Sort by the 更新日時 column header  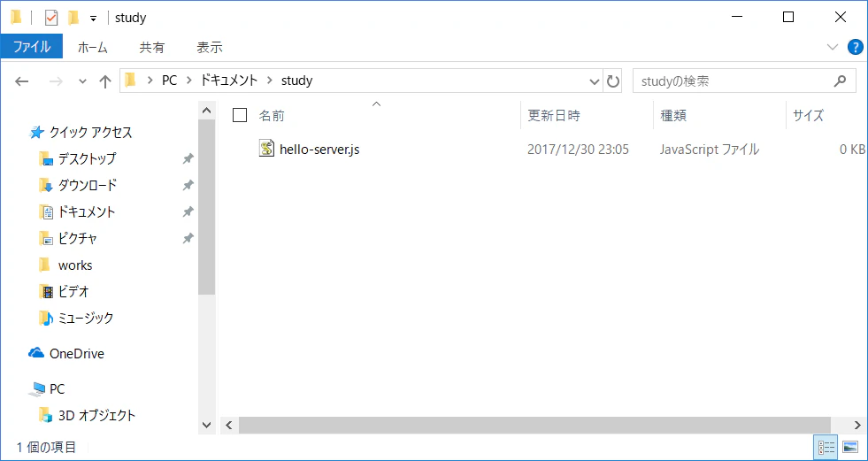pos(554,116)
